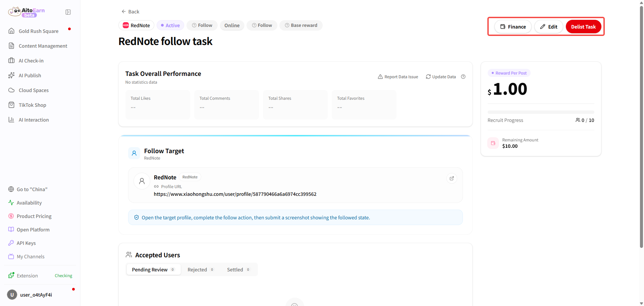The image size is (644, 306).
Task: Click the Total Likes stat card
Action: click(158, 104)
